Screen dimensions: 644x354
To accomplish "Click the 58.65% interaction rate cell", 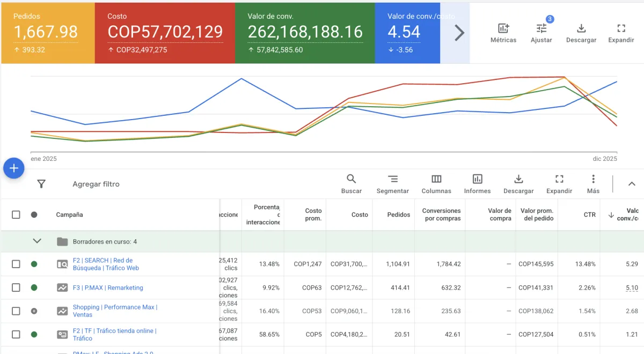I will pos(269,335).
